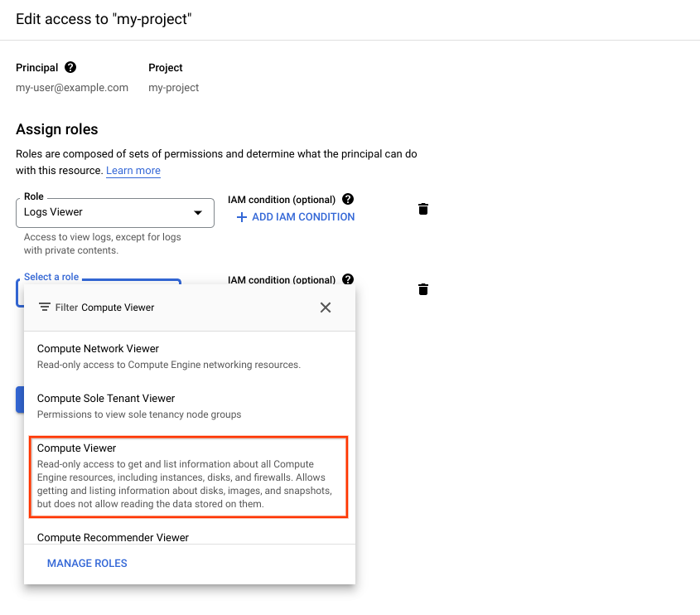Image resolution: width=700 pixels, height=615 pixels.
Task: Click the Select a role field label
Action: pyautogui.click(x=51, y=277)
